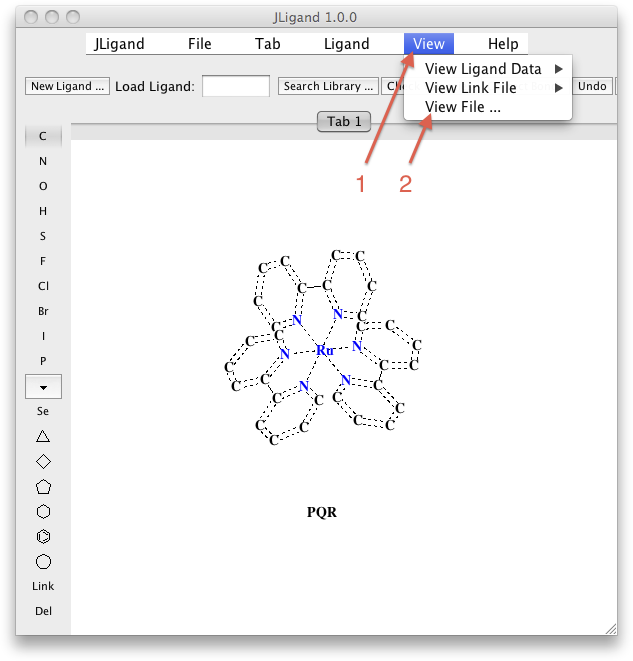
Task: Activate the Del delete tool
Action: 43,611
